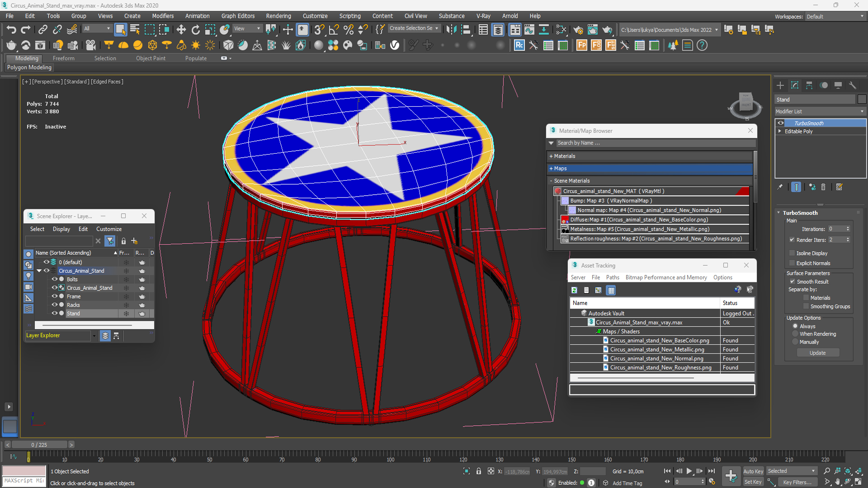Collapse the TurboSmooth rollout

coord(778,213)
